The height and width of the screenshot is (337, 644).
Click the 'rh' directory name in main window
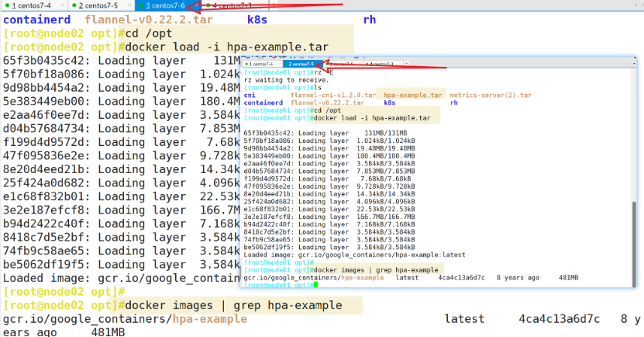tap(369, 20)
